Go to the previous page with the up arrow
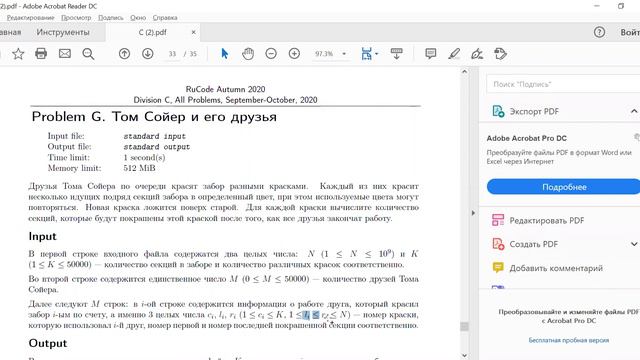 coord(124,53)
